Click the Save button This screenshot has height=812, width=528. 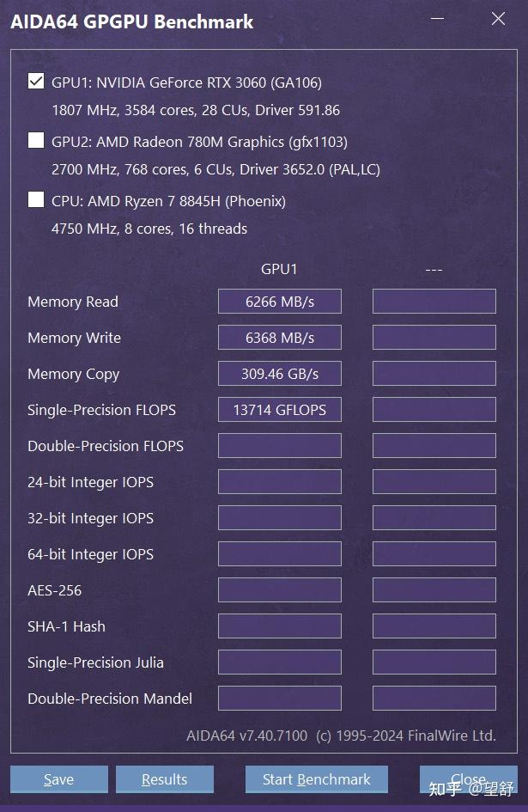click(59, 779)
